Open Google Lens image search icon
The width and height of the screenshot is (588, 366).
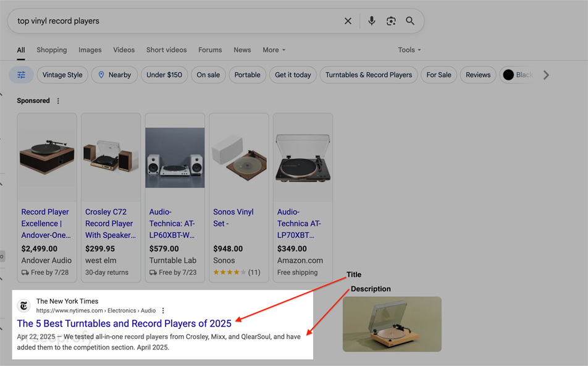(x=391, y=21)
